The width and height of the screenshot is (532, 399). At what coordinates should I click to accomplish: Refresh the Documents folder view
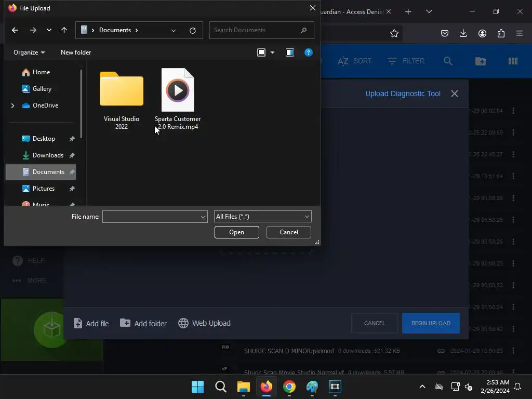click(x=193, y=31)
